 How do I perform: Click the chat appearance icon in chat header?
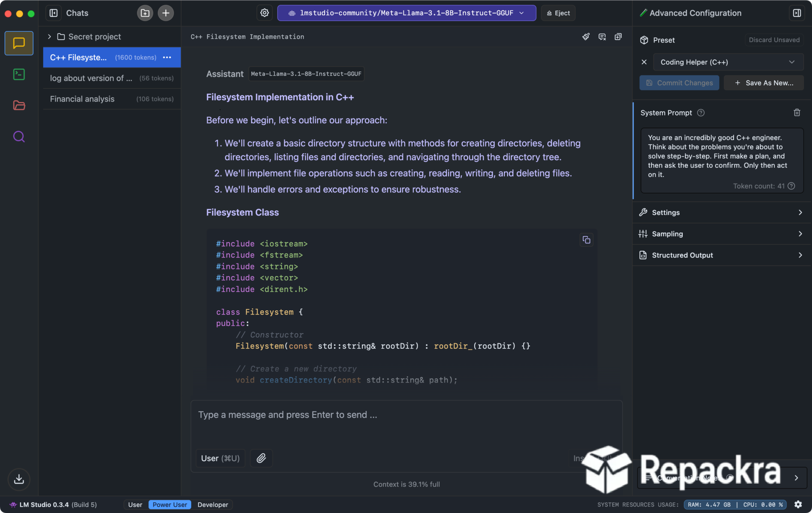[x=602, y=37]
